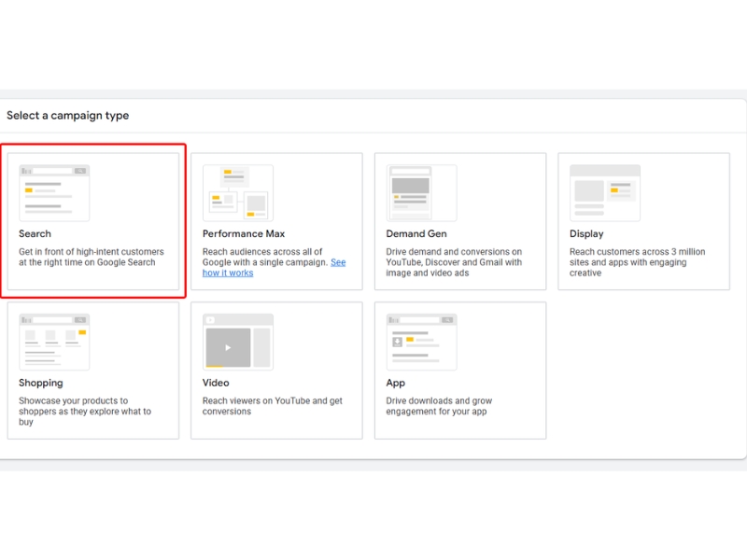Select the "Search" campaign title

tap(35, 234)
